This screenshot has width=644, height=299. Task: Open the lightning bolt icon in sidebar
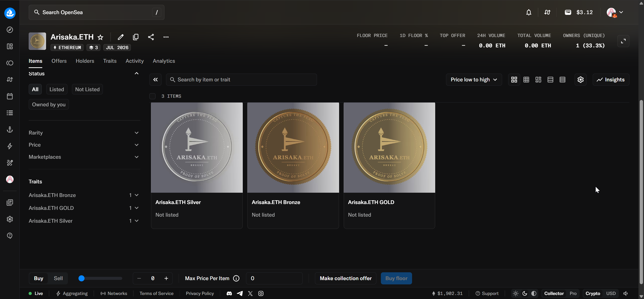(x=10, y=146)
